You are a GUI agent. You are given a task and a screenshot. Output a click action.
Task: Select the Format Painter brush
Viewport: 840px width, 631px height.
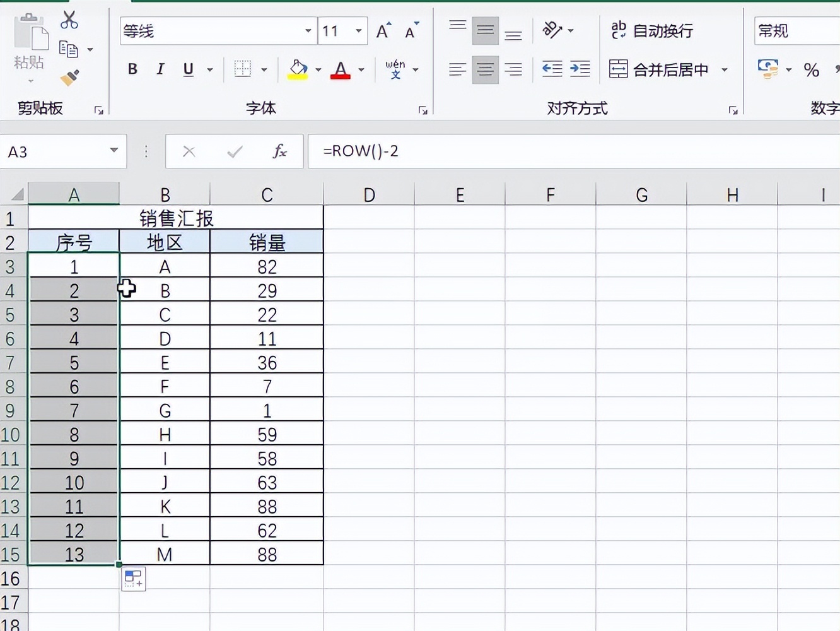coord(69,78)
